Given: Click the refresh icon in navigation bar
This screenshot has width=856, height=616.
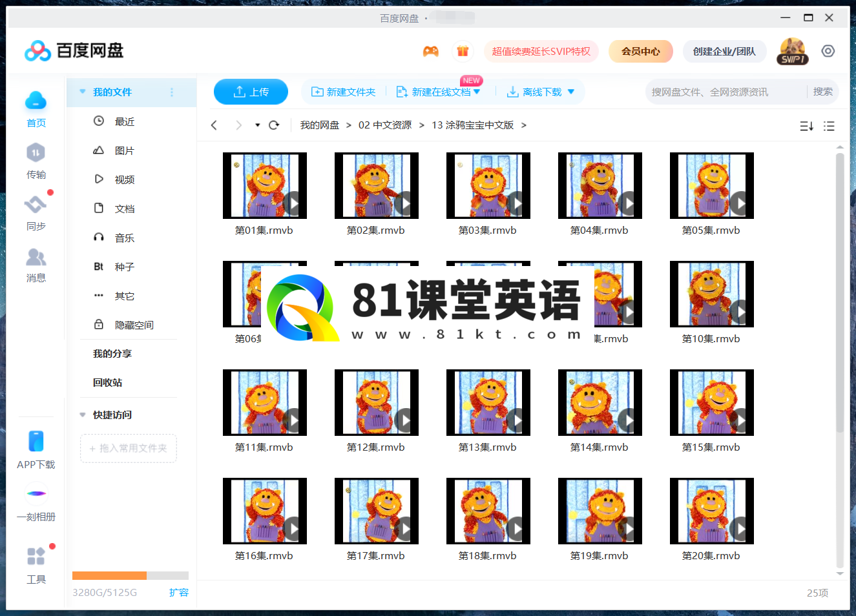Looking at the screenshot, I should pos(274,125).
